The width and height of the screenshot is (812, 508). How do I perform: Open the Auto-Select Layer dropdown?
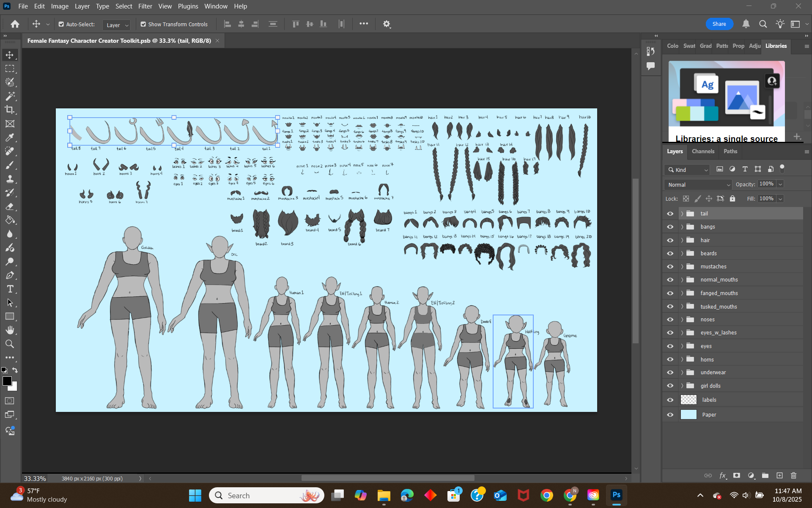pyautogui.click(x=116, y=25)
